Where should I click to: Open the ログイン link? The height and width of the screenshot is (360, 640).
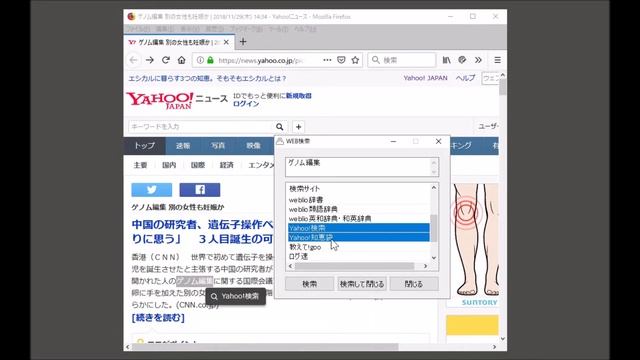[x=246, y=104]
